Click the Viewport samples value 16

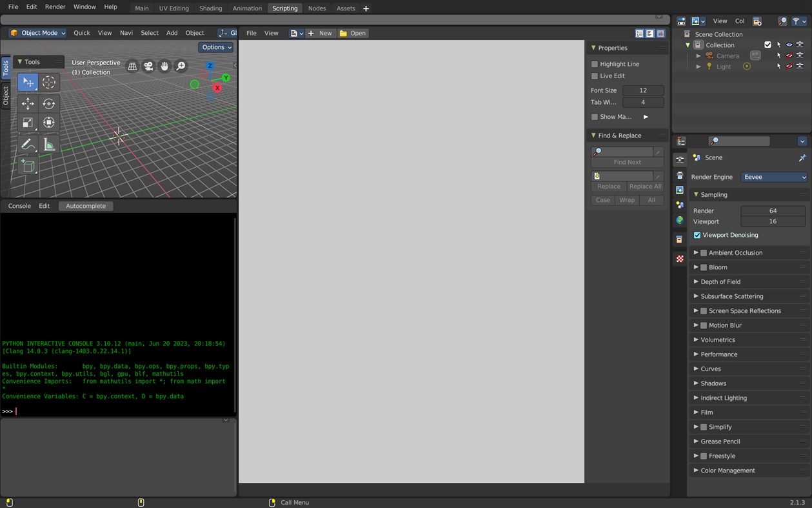pos(773,221)
